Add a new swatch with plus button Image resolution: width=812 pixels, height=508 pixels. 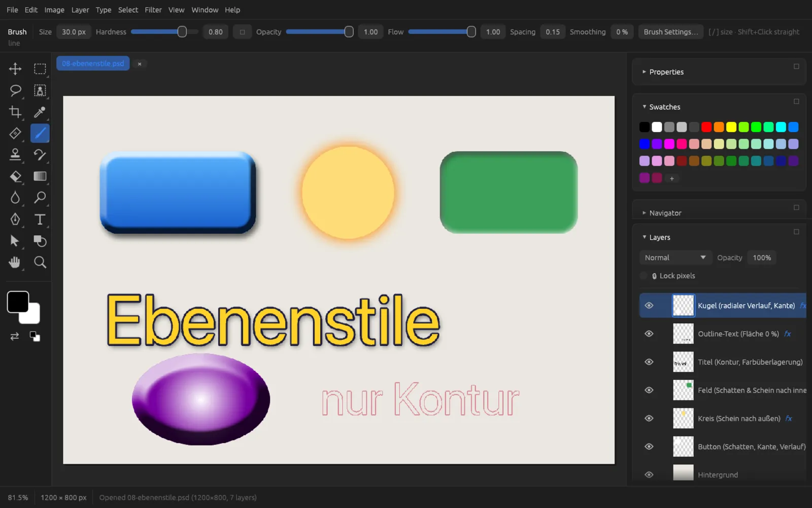(x=671, y=178)
